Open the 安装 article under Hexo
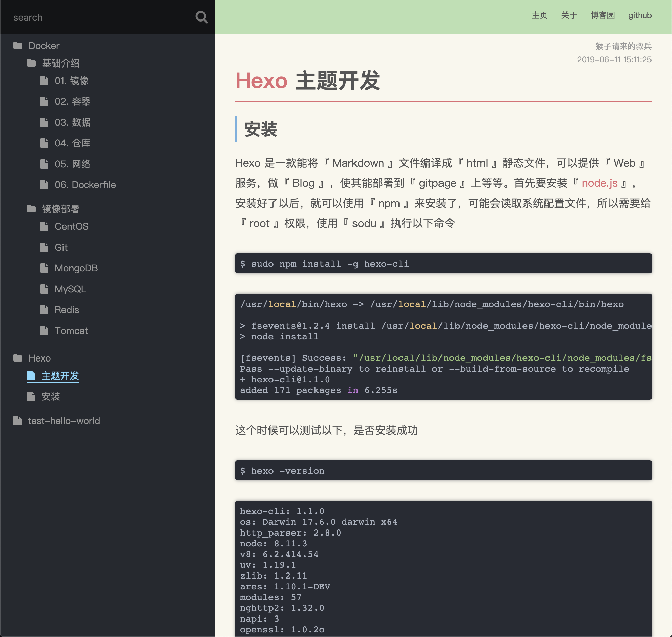Screen dimensions: 672x637 tap(51, 396)
